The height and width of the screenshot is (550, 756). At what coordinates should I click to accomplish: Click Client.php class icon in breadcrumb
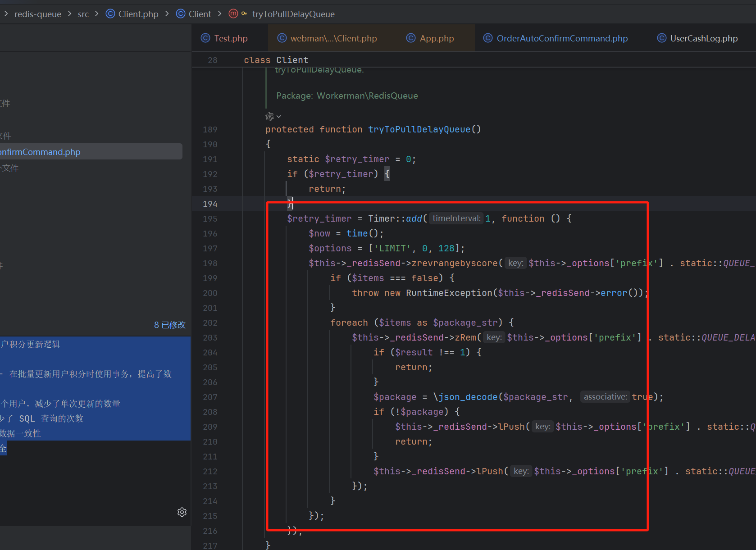tap(110, 14)
